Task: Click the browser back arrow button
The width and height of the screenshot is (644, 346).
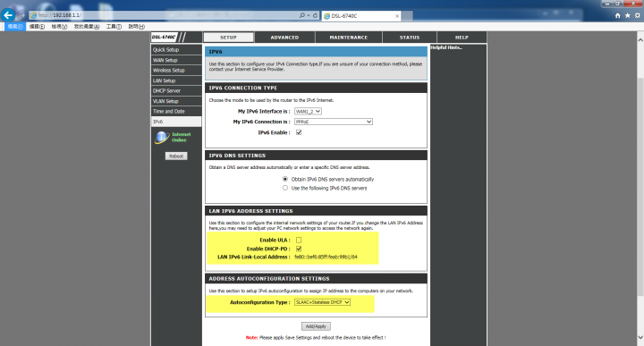Action: [8, 15]
